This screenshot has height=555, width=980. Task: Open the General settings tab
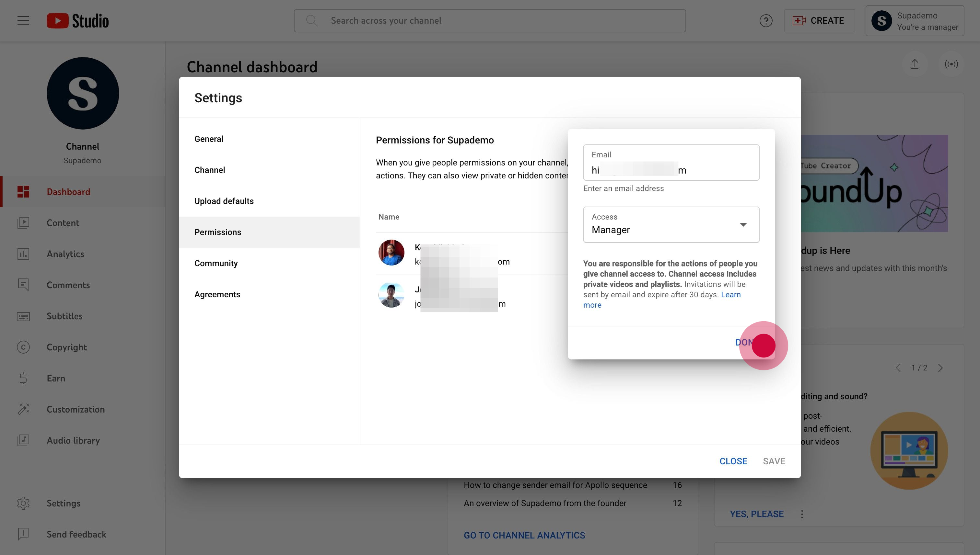coord(269,139)
